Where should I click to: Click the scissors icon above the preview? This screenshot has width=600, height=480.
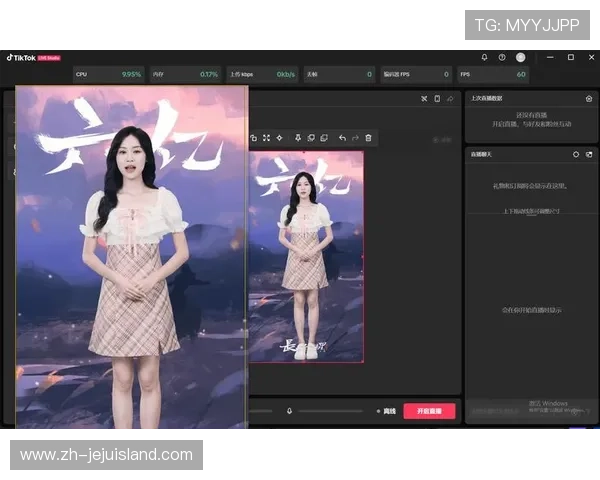point(424,98)
